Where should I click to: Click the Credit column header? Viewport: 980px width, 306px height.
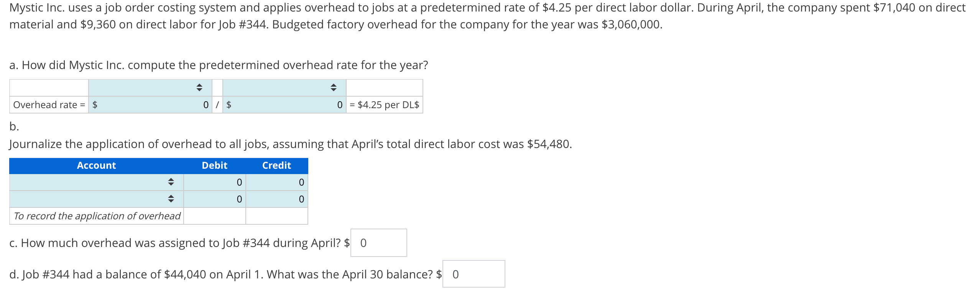click(x=277, y=166)
